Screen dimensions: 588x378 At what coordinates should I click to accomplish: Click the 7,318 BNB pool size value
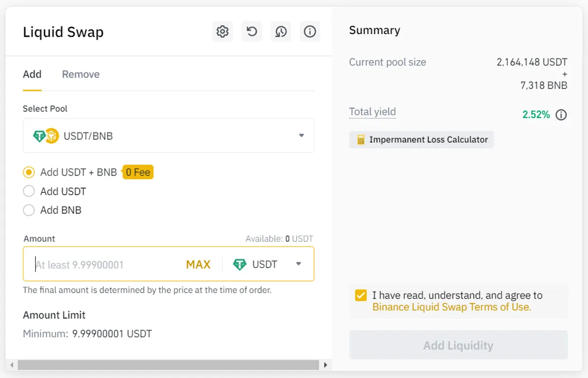[x=544, y=85]
